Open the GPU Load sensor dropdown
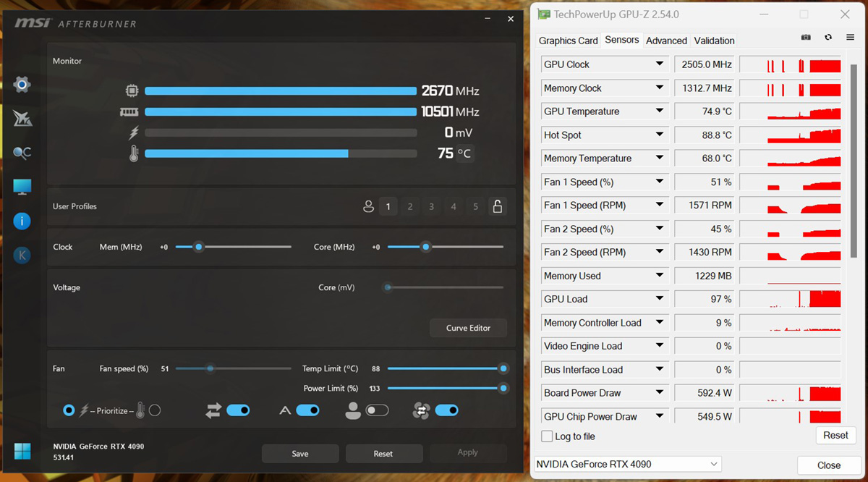The width and height of the screenshot is (868, 482). [660, 299]
